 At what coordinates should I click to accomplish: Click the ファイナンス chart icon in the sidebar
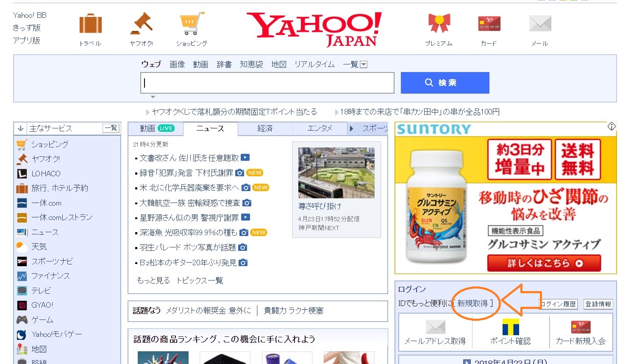pos(22,276)
